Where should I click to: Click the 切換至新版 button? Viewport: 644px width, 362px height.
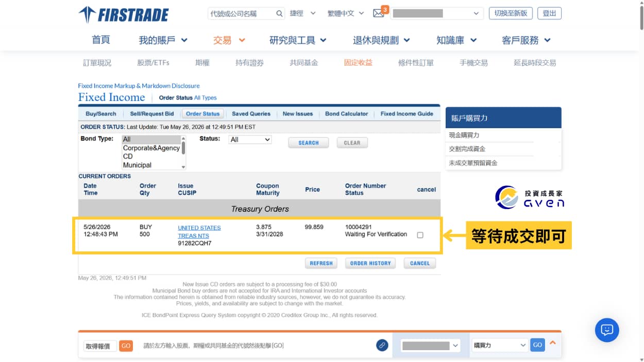(x=511, y=13)
